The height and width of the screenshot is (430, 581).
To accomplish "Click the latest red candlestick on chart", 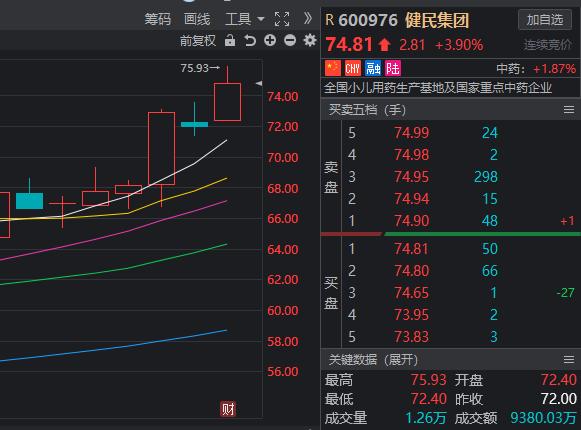I will click(228, 102).
